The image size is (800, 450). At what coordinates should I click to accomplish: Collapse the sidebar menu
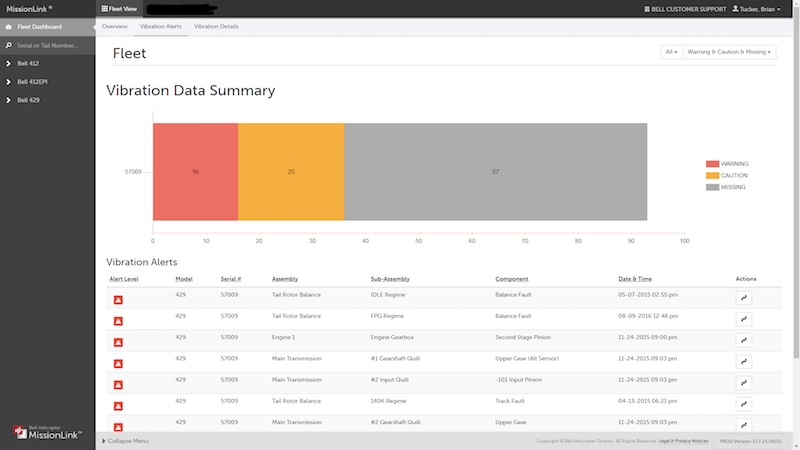point(126,441)
